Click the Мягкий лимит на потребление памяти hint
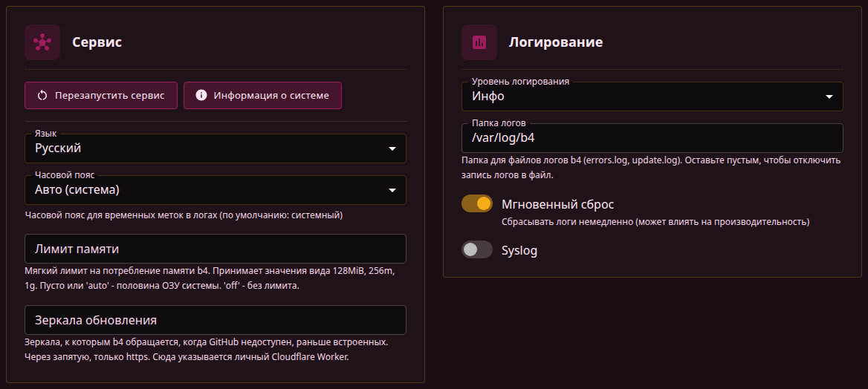Viewport: 868px width, 389px height. pos(210,279)
